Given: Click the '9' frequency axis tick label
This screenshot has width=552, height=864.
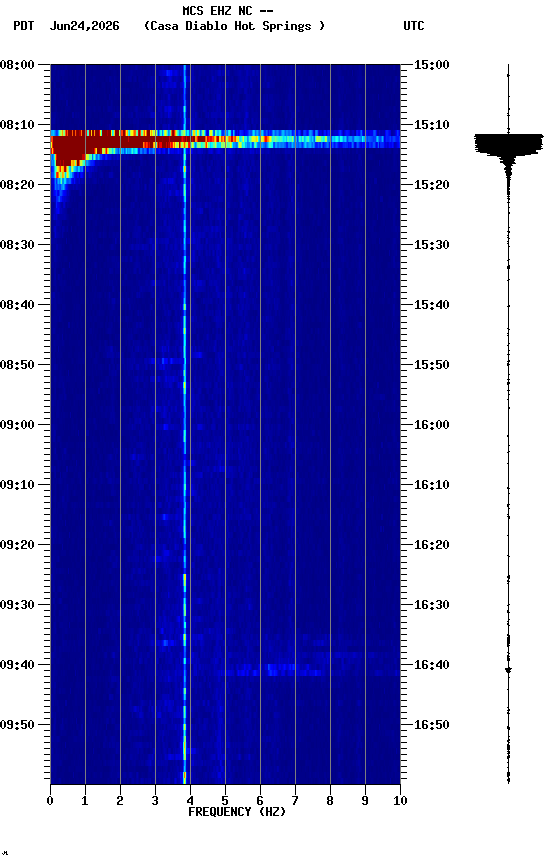Looking at the screenshot, I should (x=365, y=801).
